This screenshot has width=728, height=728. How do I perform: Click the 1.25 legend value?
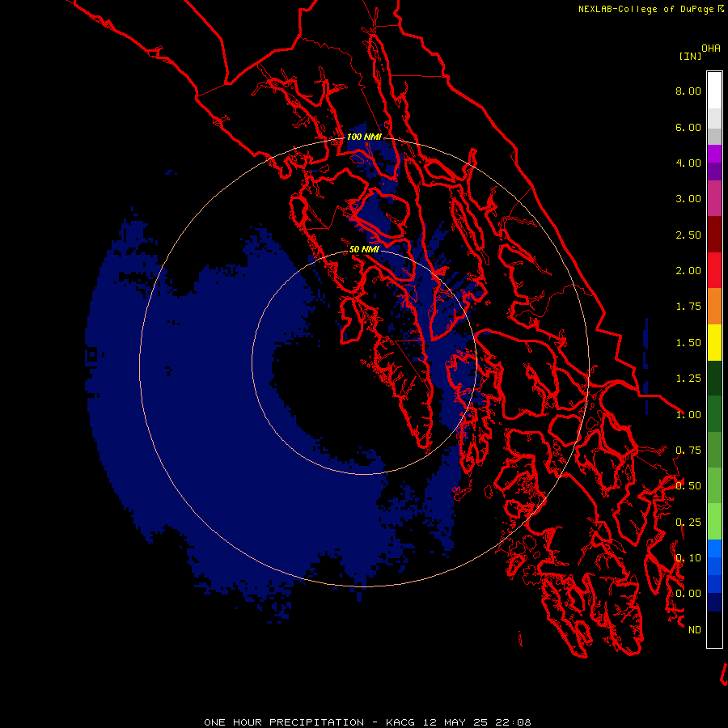[x=688, y=379]
